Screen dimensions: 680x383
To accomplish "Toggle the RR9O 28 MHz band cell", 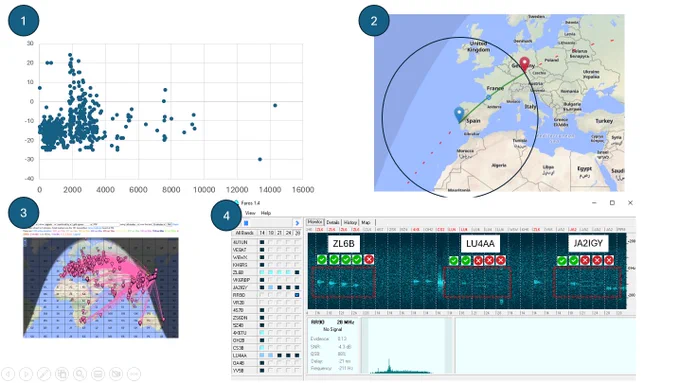I will coord(297,295).
